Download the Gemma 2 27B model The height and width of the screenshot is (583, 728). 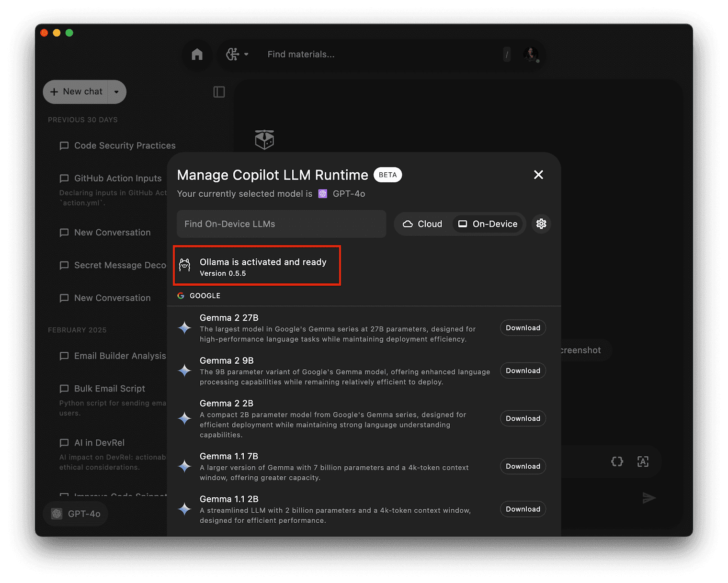[x=523, y=328]
